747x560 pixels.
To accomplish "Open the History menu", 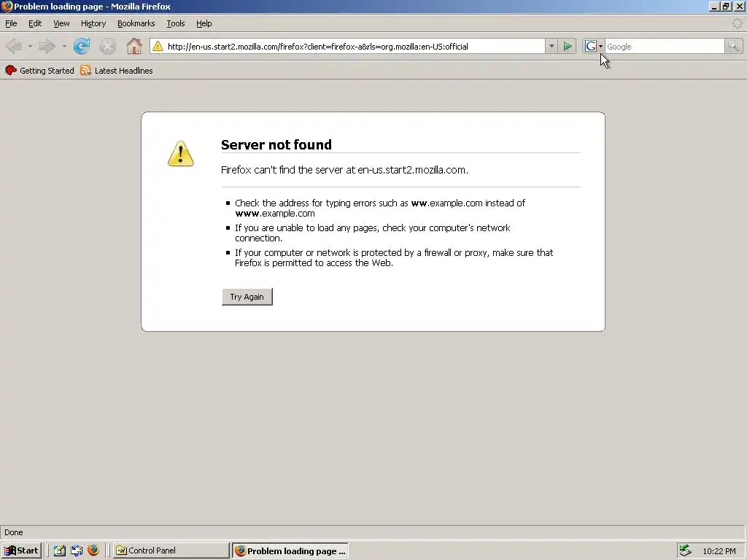I will (93, 23).
